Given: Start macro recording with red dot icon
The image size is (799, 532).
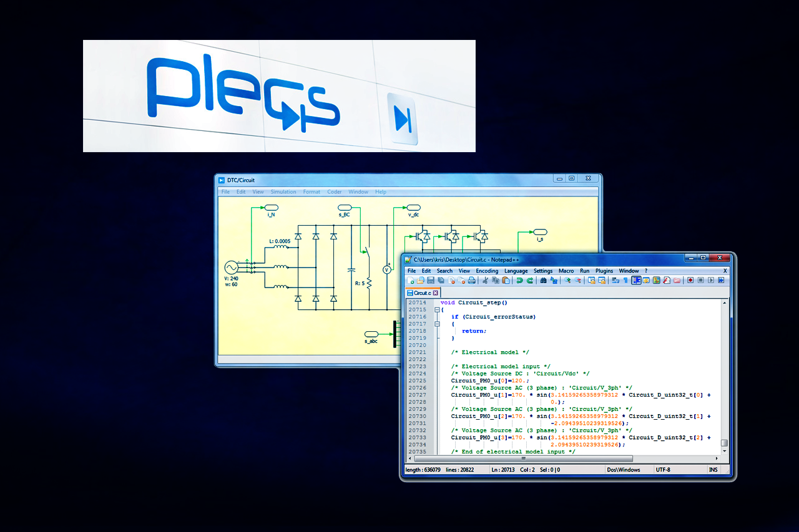Looking at the screenshot, I should [x=690, y=281].
